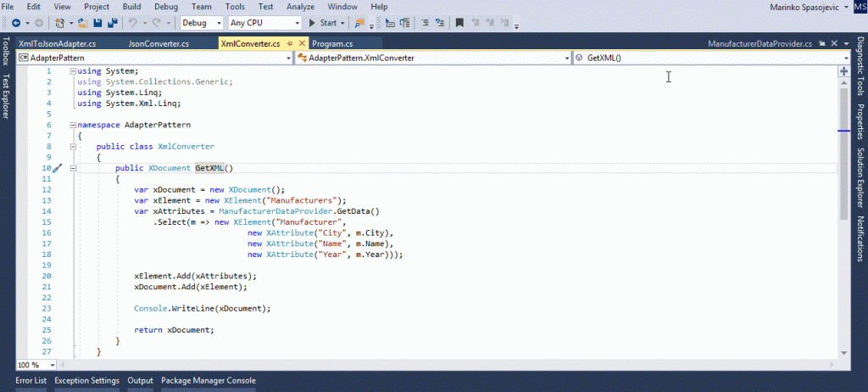Close the XmlConverter.cs tab
The width and height of the screenshot is (868, 392).
[x=302, y=42]
